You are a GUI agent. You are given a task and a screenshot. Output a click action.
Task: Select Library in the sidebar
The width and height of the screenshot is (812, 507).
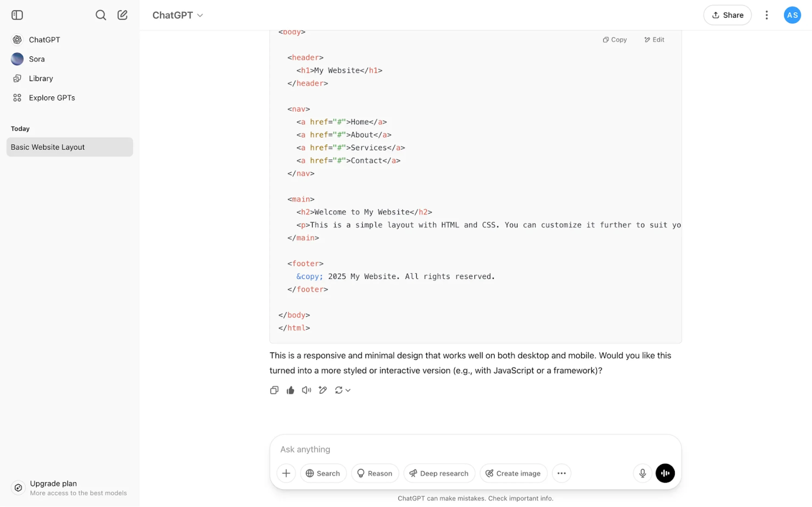click(41, 78)
